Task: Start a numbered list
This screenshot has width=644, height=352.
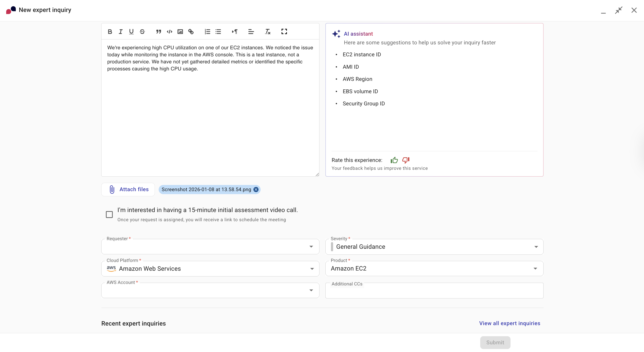Action: pyautogui.click(x=207, y=32)
